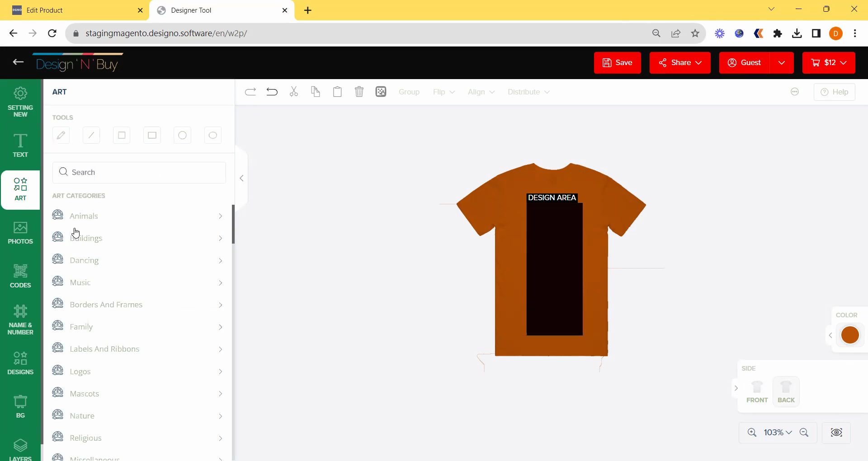The width and height of the screenshot is (868, 461).
Task: Click the scissors cut icon
Action: [294, 92]
